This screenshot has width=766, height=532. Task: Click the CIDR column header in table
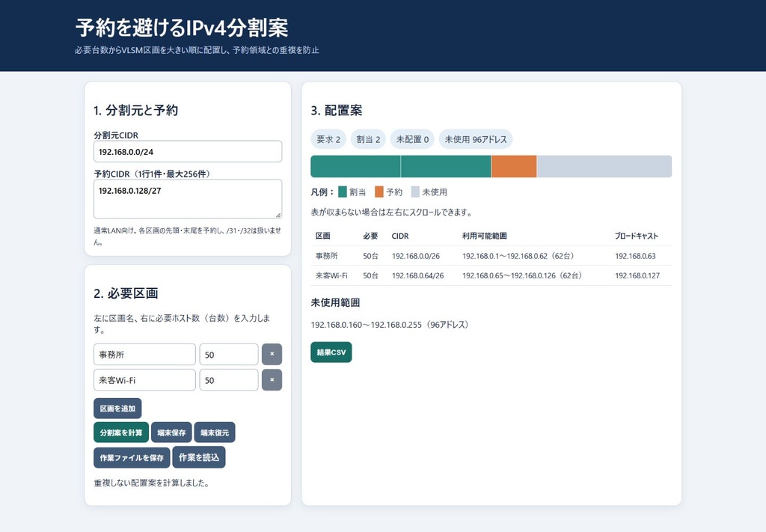pos(400,236)
